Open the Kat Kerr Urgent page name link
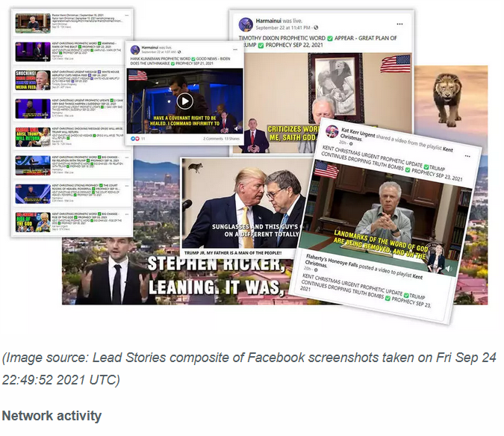 pyautogui.click(x=358, y=132)
